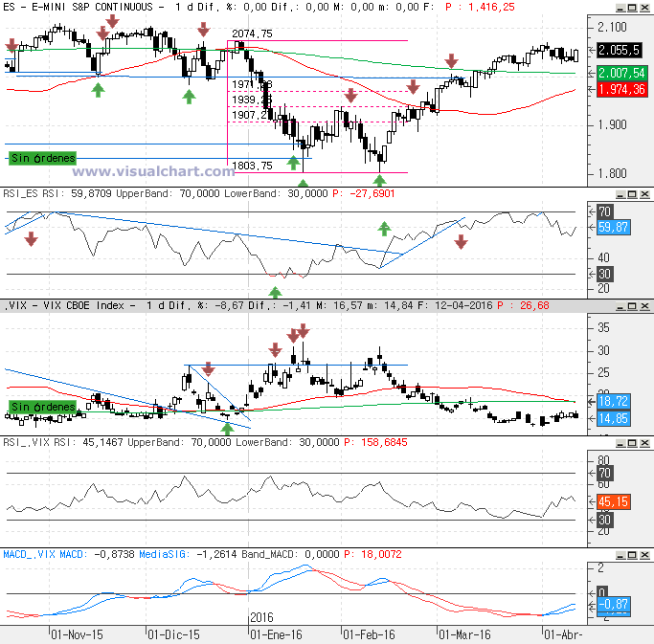Viewport: 654px width, 644px height.
Task: Minimize the RSI_.VIX indicator panel
Action: point(620,443)
